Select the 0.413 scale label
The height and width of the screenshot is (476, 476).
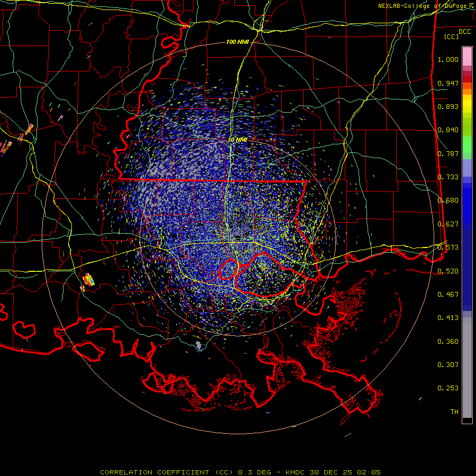tap(448, 318)
